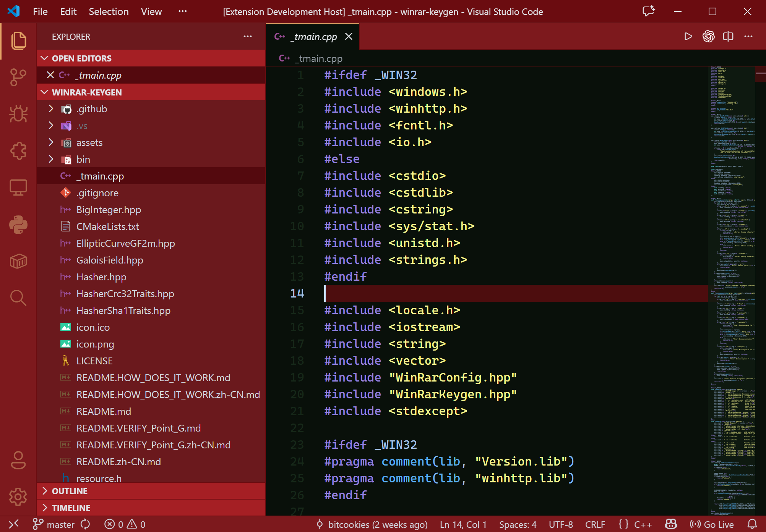This screenshot has height=532, width=766.
Task: Show errors and warnings problems panel
Action: point(125,524)
